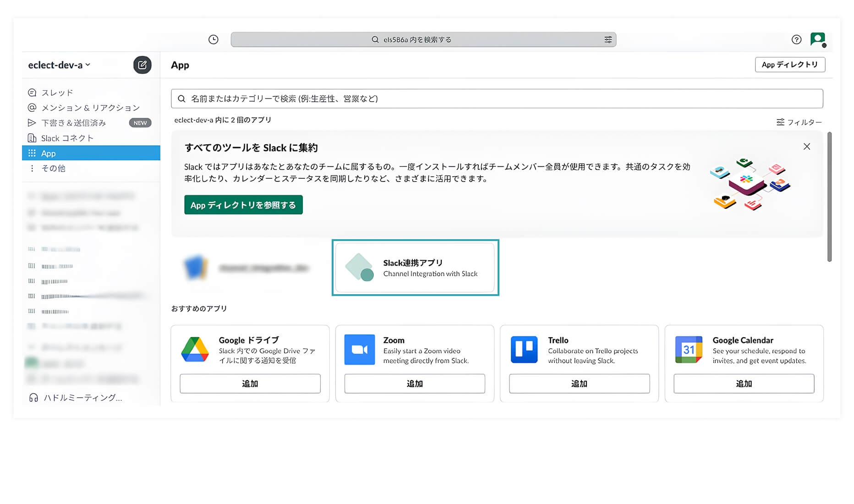Viewport: 854px width, 504px height.
Task: Open the フィルター filter options
Action: [x=799, y=122]
